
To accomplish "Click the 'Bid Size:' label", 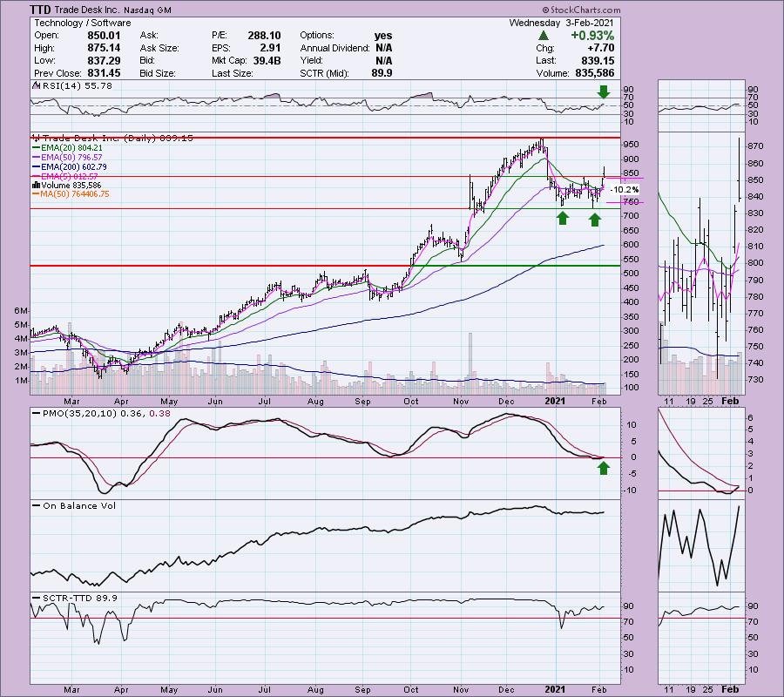I will coord(158,73).
